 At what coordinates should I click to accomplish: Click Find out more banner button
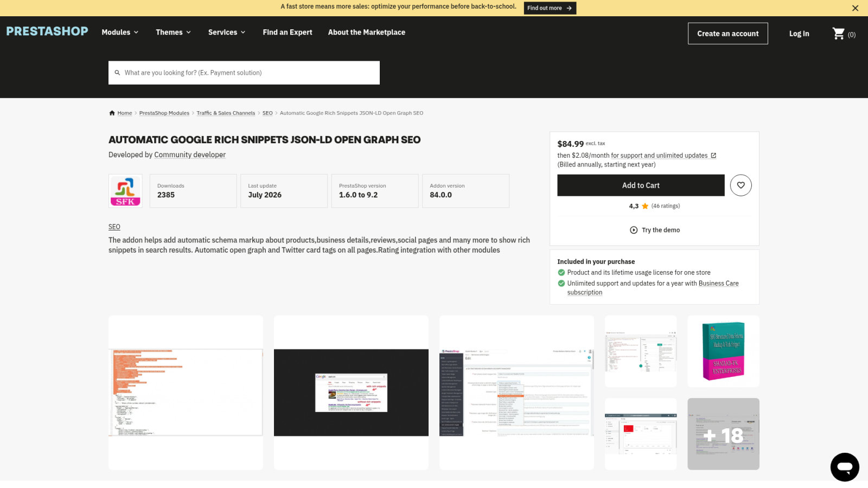point(550,8)
